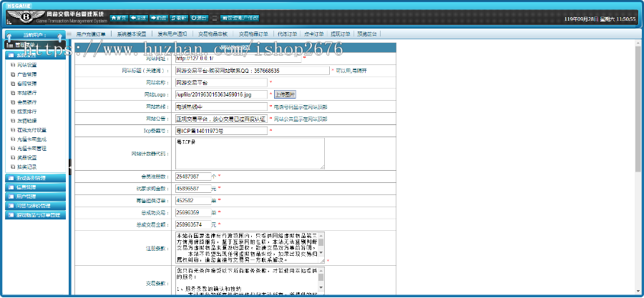Viewport: 644px width, 298px height.
Task: Select 系统基本设置 in the top menu
Action: (132, 34)
